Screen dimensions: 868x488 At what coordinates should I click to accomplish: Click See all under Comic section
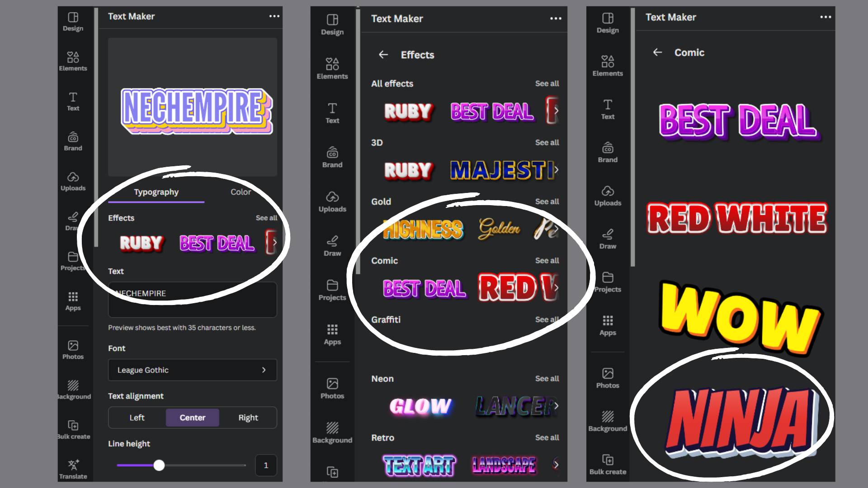[546, 260]
